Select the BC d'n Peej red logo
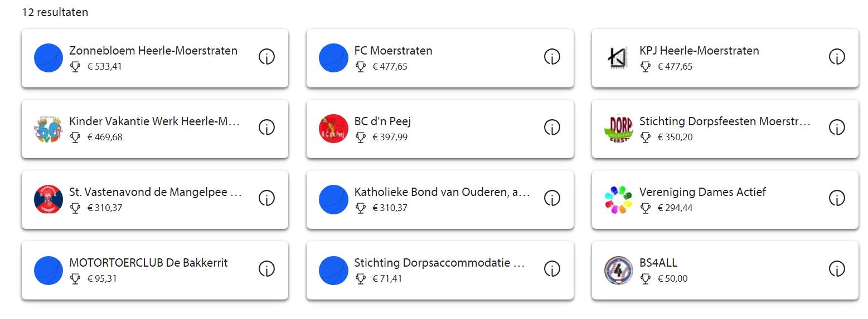The width and height of the screenshot is (868, 319). coord(333,129)
